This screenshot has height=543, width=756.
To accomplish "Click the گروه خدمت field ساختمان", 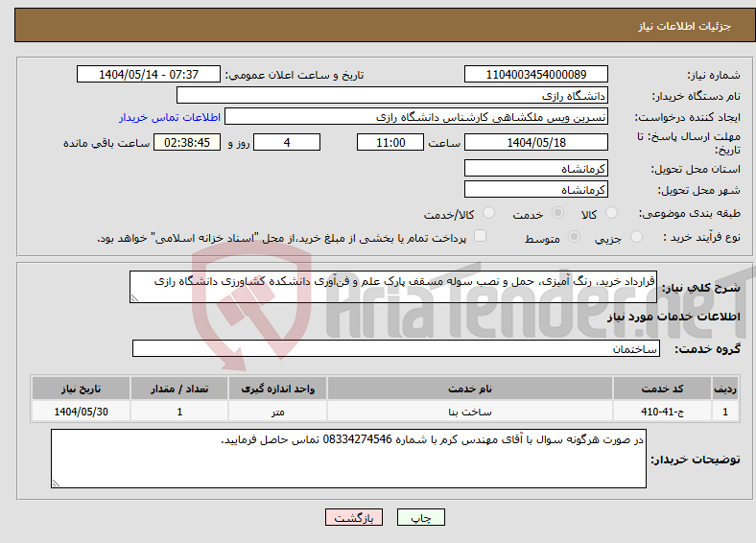I will [396, 348].
